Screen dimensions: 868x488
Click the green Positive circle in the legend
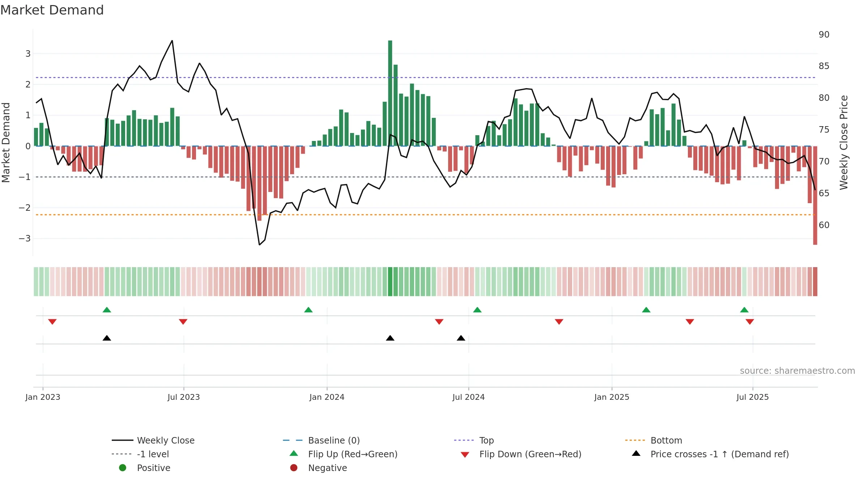(123, 468)
